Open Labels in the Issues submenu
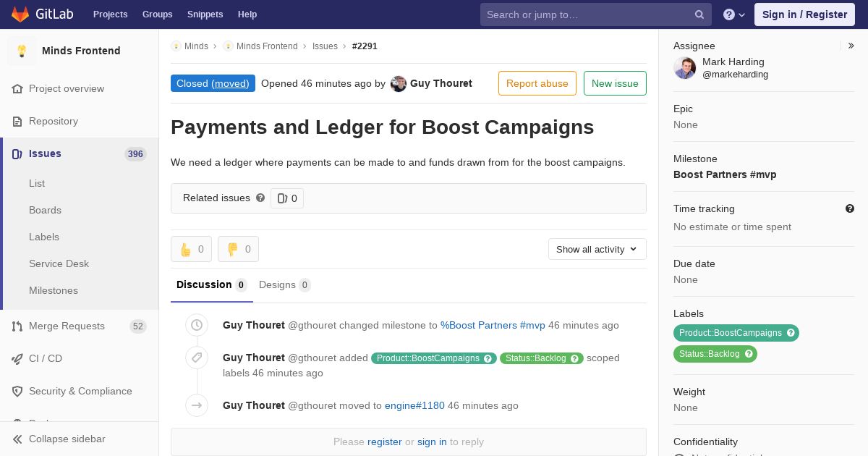Viewport: 868px width, 456px height. [44, 237]
